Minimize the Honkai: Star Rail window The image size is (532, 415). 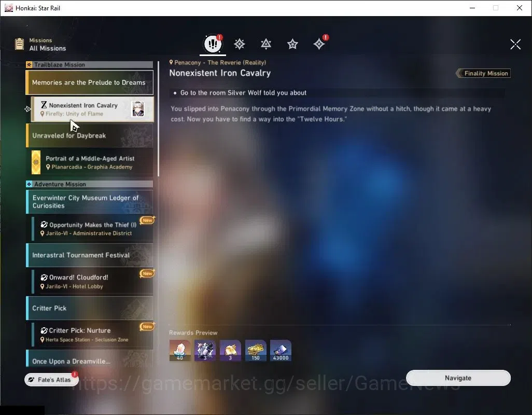[x=472, y=8]
